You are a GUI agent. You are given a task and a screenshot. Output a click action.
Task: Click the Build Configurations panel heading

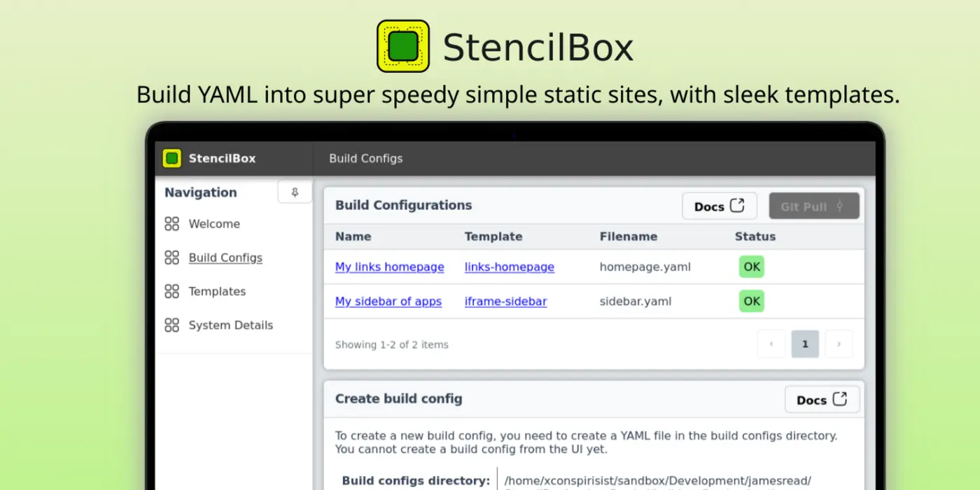tap(404, 205)
